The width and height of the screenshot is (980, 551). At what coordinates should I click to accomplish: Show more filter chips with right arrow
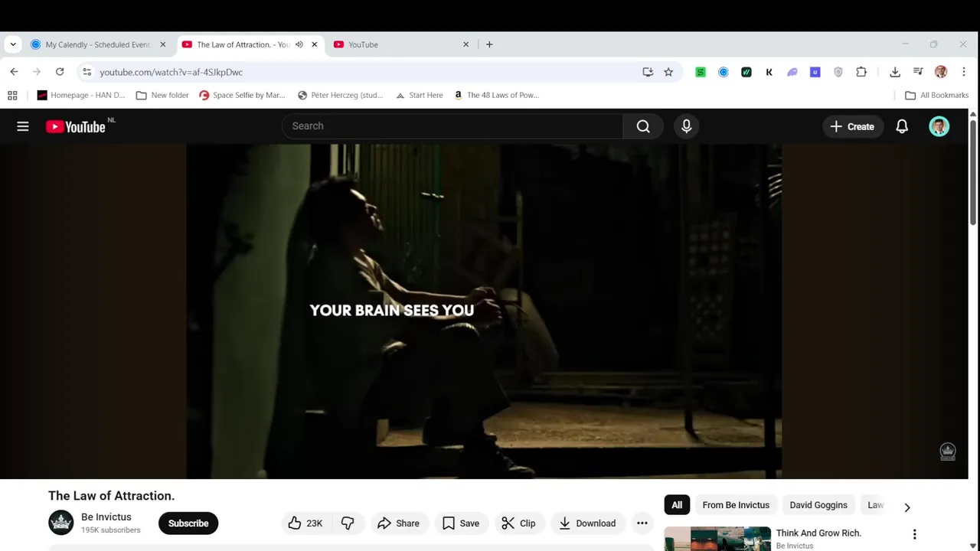point(907,507)
